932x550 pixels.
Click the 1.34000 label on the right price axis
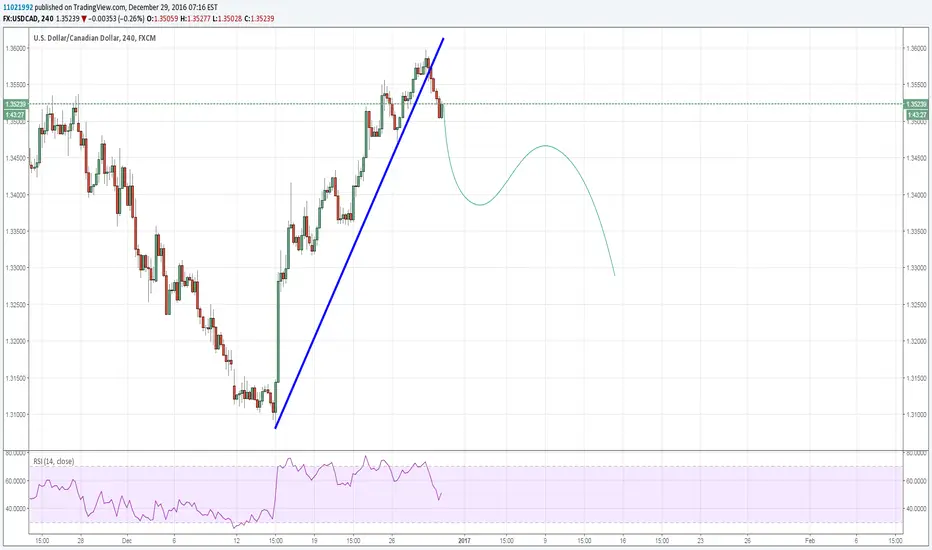tap(916, 195)
